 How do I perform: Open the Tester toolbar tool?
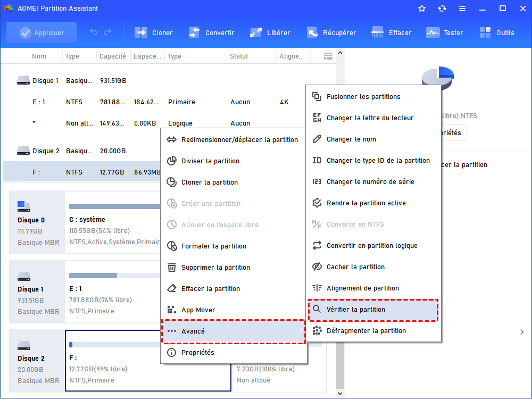[x=444, y=32]
